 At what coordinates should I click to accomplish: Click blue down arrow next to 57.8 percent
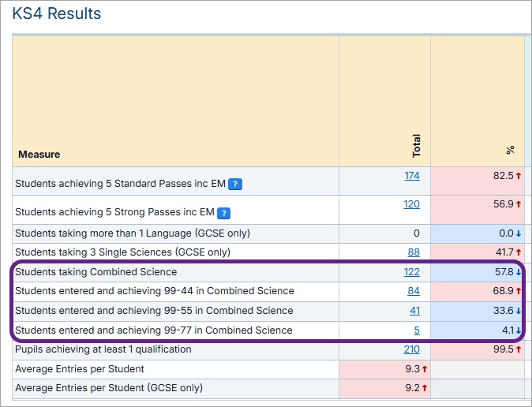click(519, 272)
